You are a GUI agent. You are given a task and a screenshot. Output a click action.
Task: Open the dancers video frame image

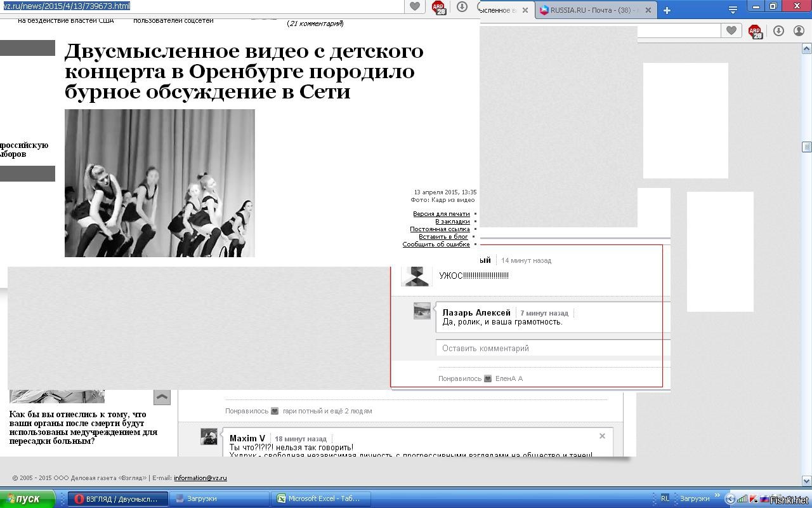(160, 183)
